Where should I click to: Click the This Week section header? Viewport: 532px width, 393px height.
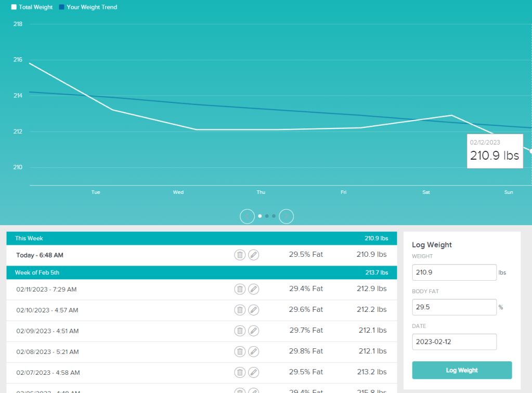pos(201,239)
